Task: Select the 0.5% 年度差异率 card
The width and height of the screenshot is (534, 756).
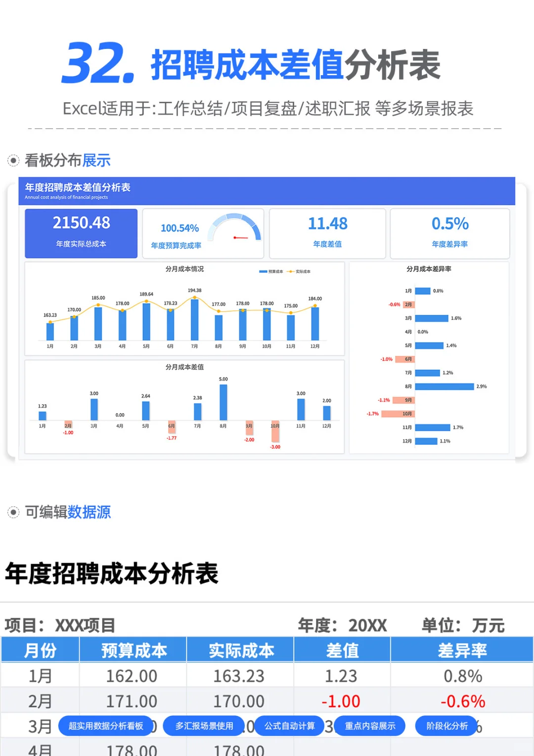Action: (450, 232)
